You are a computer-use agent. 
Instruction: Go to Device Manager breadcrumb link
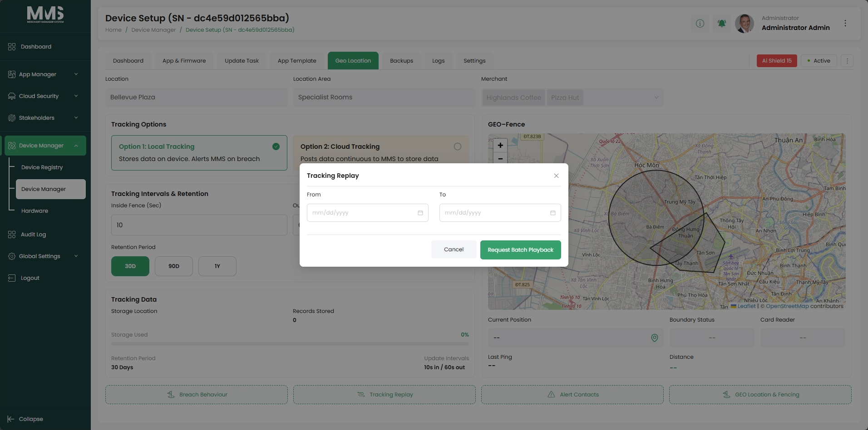point(153,30)
